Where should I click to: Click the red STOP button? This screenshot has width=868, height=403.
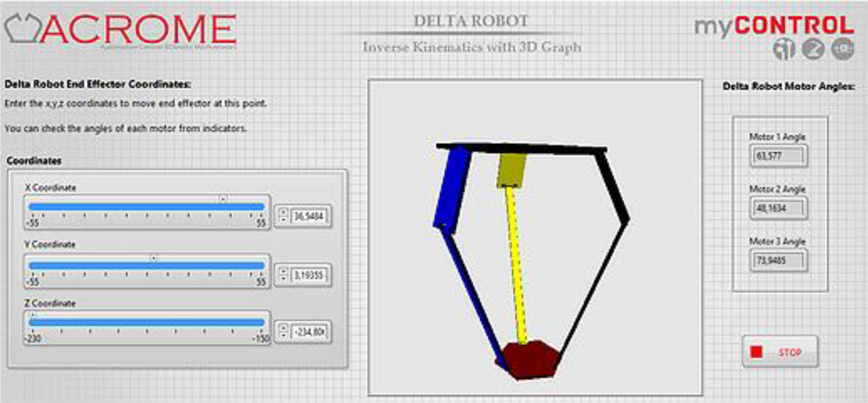pyautogui.click(x=779, y=352)
